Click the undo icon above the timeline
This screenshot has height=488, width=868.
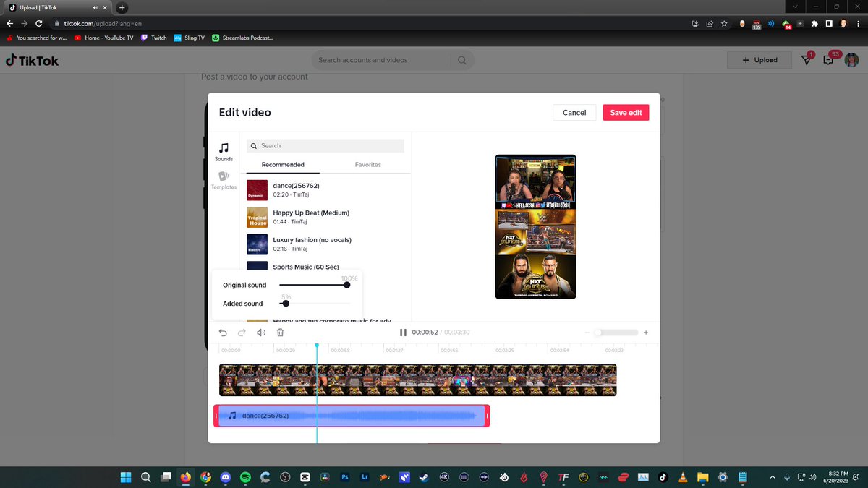(x=223, y=332)
